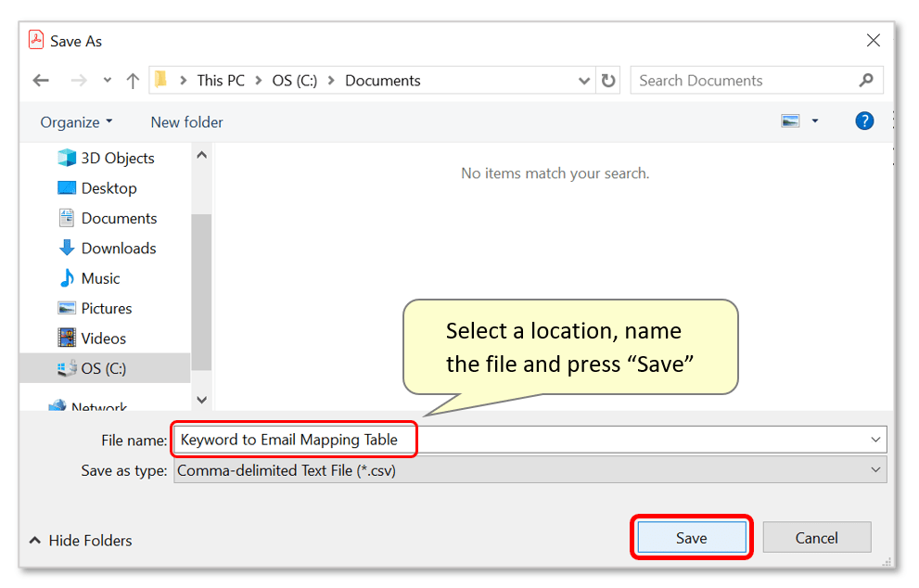Click This PC in the address path

point(221,81)
